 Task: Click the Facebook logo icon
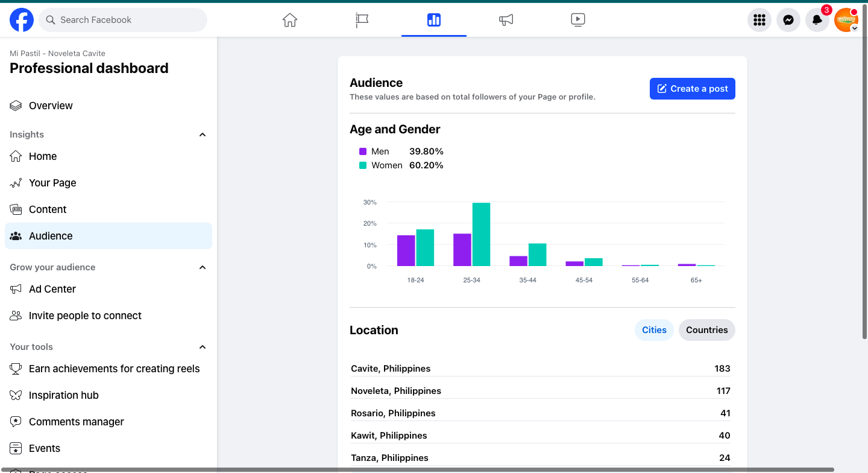(x=22, y=20)
